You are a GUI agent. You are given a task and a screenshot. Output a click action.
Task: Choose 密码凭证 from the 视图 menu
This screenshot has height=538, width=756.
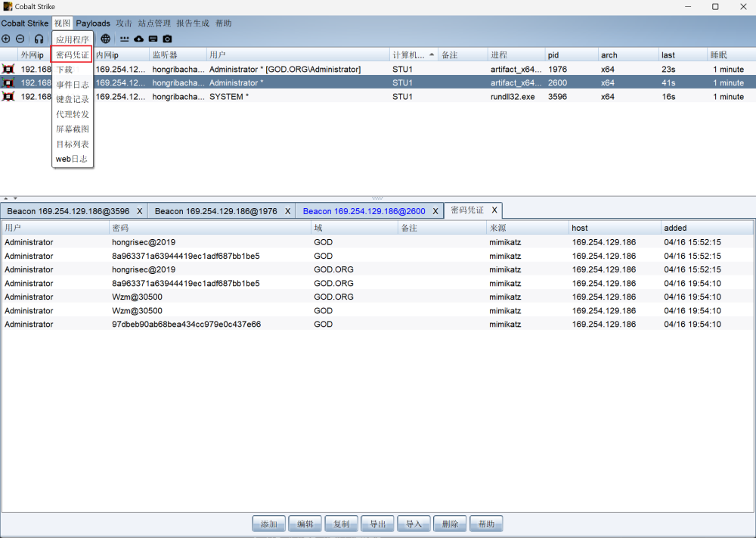pyautogui.click(x=73, y=54)
